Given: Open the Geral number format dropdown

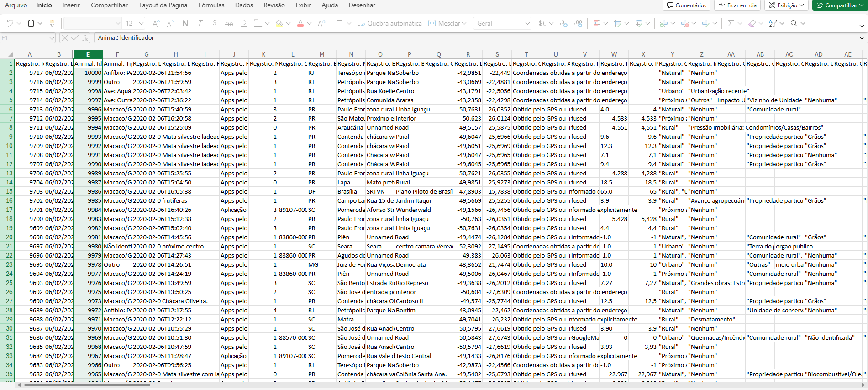Looking at the screenshot, I should 527,23.
